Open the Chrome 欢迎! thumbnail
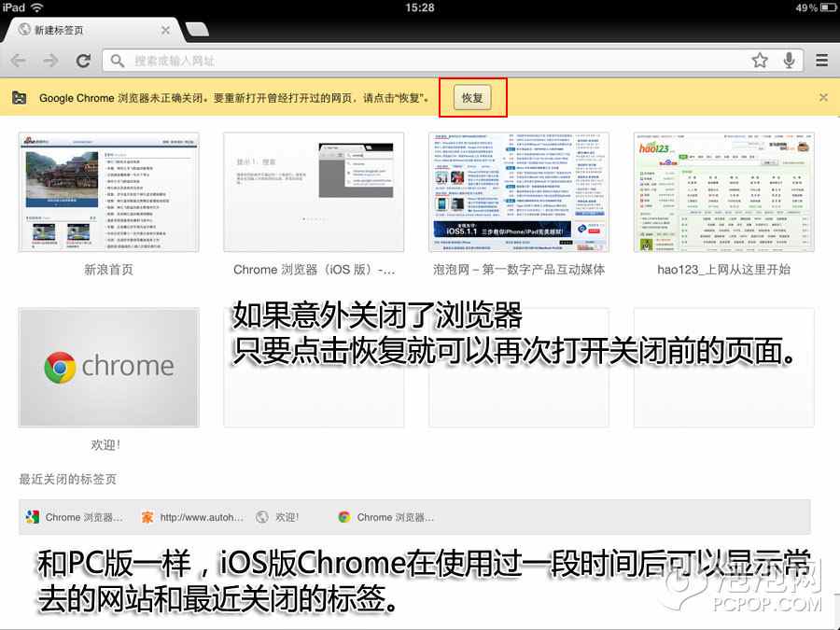Viewport: 840px width, 630px height. point(108,368)
